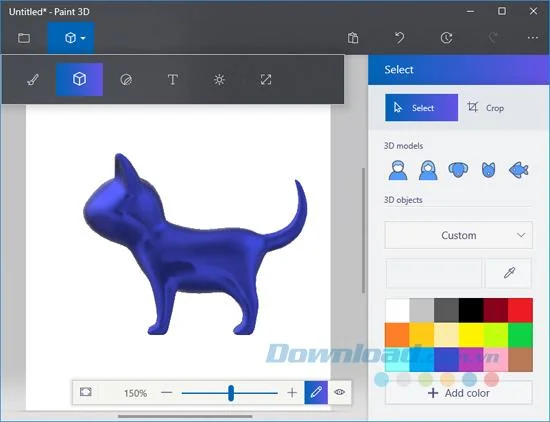Toggle the eye view mode
The image size is (550, 422).
340,392
